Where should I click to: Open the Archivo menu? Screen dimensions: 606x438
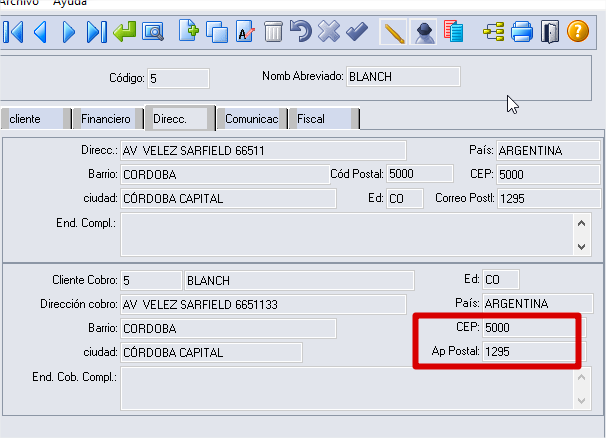pos(19,3)
